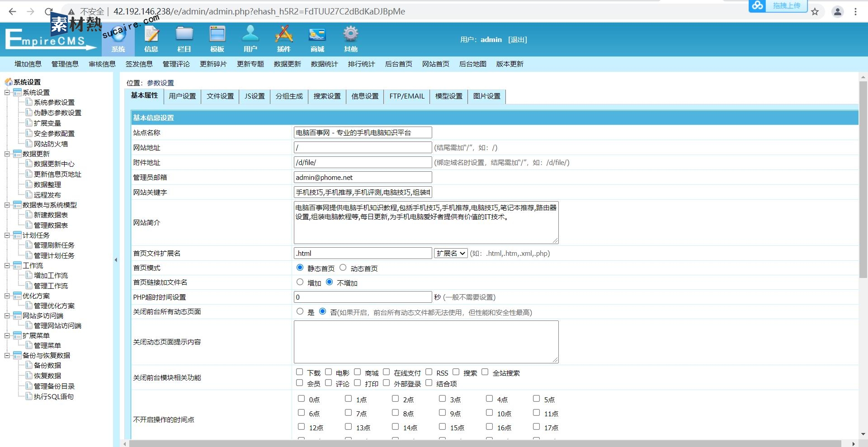This screenshot has height=447, width=868.
Task: Click the 不安全 warning icon in address bar
Action: coord(71,12)
